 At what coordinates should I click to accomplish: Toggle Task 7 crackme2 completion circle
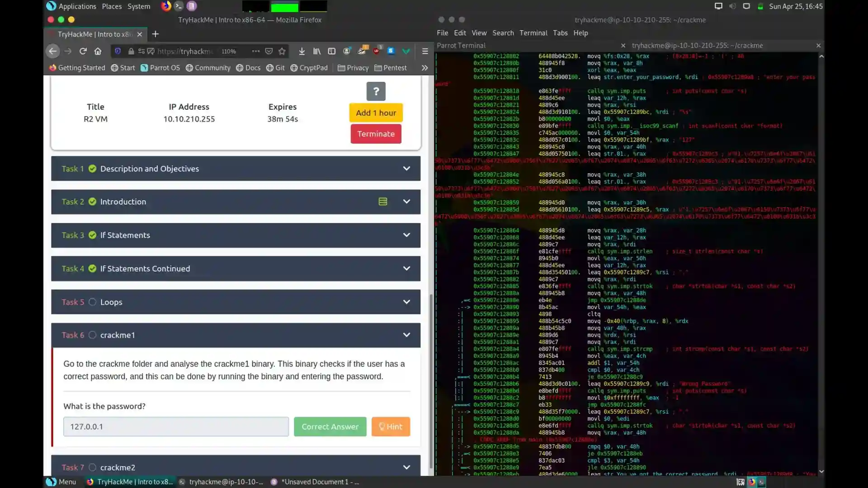pos(92,467)
